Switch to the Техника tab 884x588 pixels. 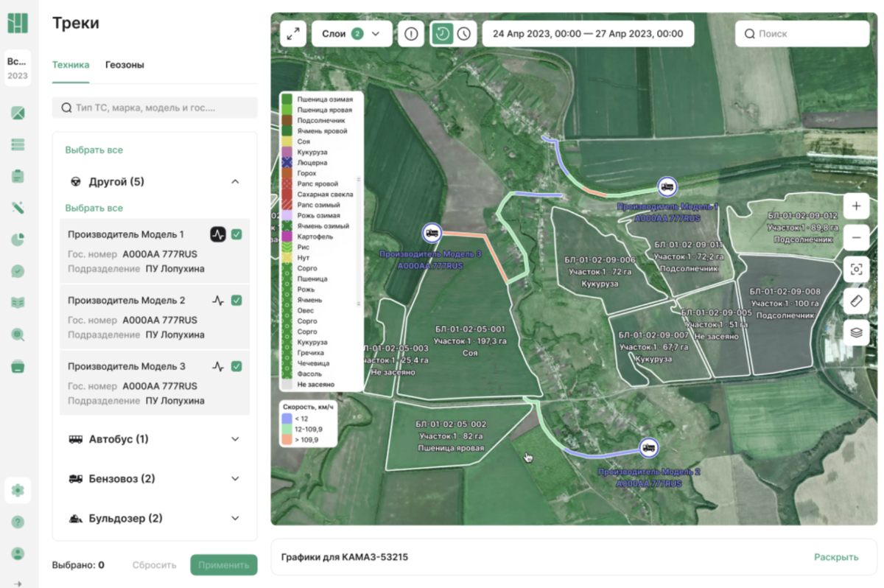pos(71,65)
